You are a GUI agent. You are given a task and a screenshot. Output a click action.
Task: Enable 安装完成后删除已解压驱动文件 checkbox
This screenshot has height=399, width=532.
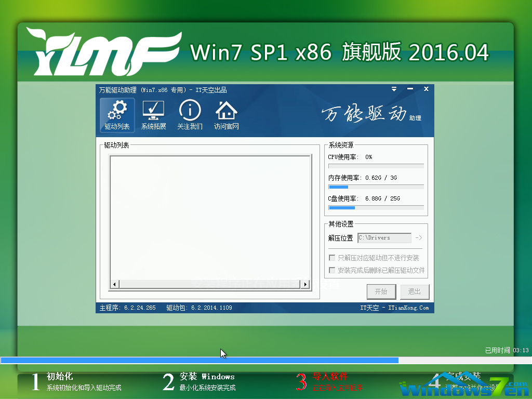pyautogui.click(x=332, y=270)
